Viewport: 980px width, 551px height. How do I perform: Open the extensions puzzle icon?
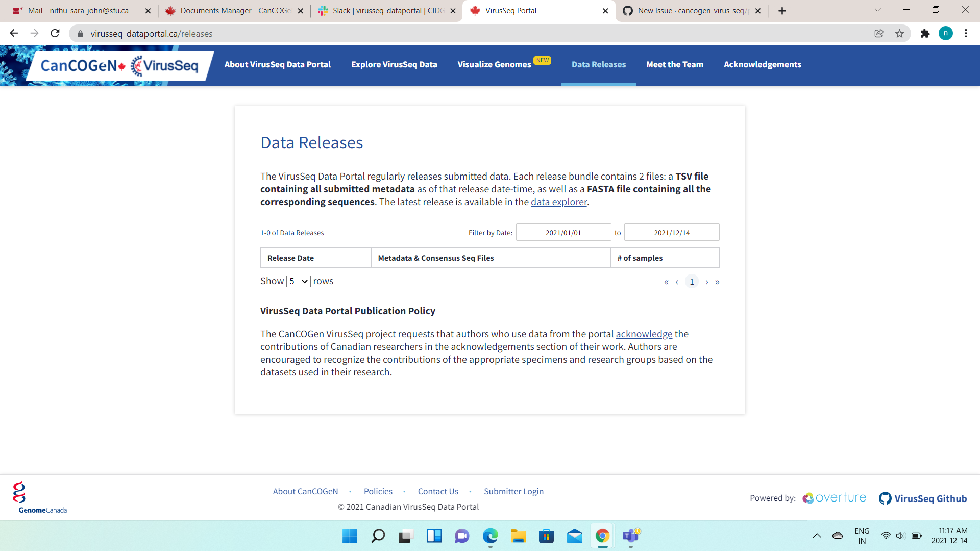coord(925,34)
